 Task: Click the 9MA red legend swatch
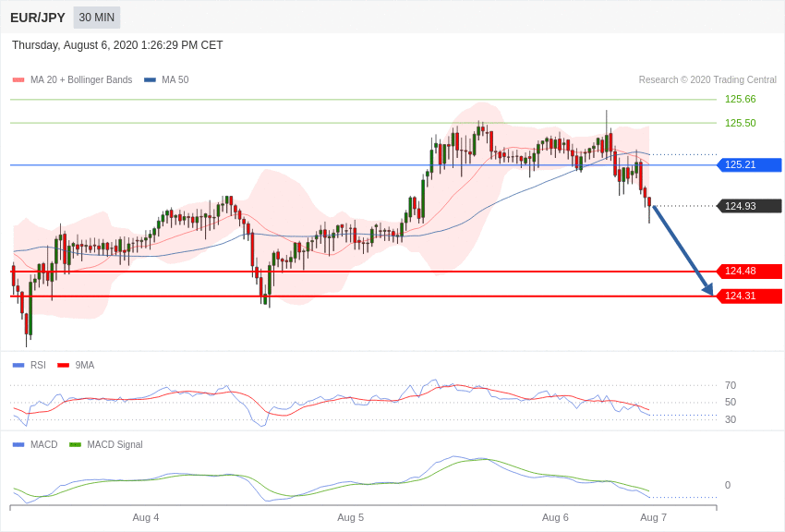pos(64,366)
